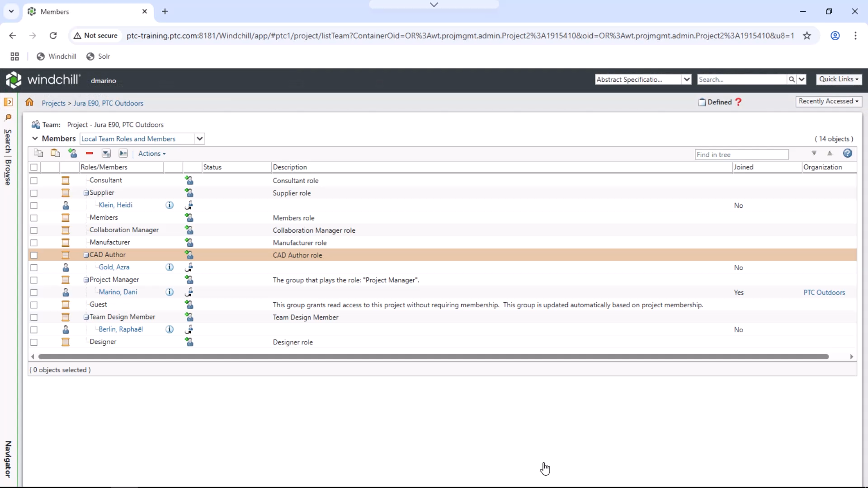The height and width of the screenshot is (488, 868).
Task: Check the Consultant row checkbox
Action: click(x=34, y=180)
